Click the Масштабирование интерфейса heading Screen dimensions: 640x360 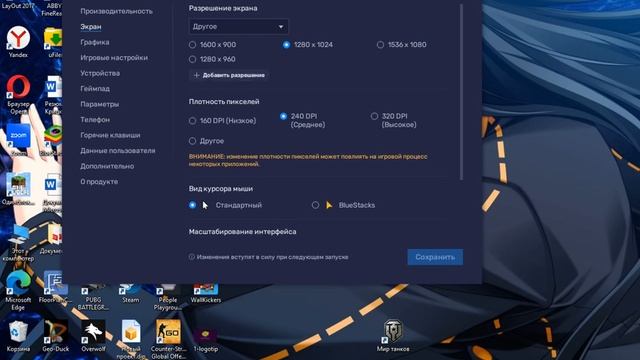tap(242, 232)
